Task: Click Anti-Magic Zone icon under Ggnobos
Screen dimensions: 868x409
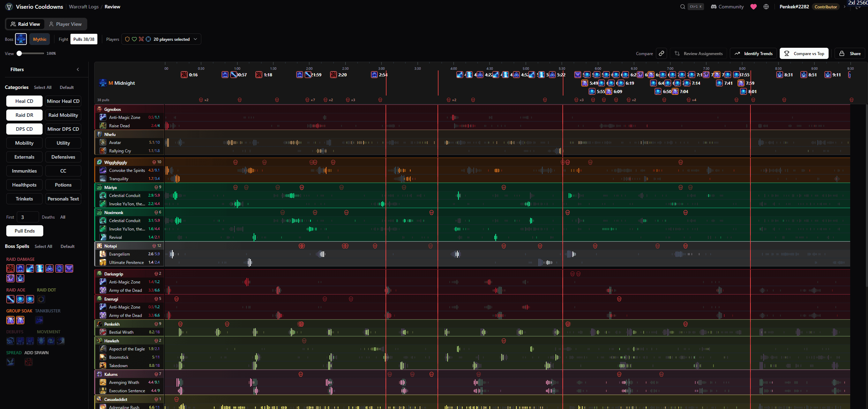Action: point(103,118)
